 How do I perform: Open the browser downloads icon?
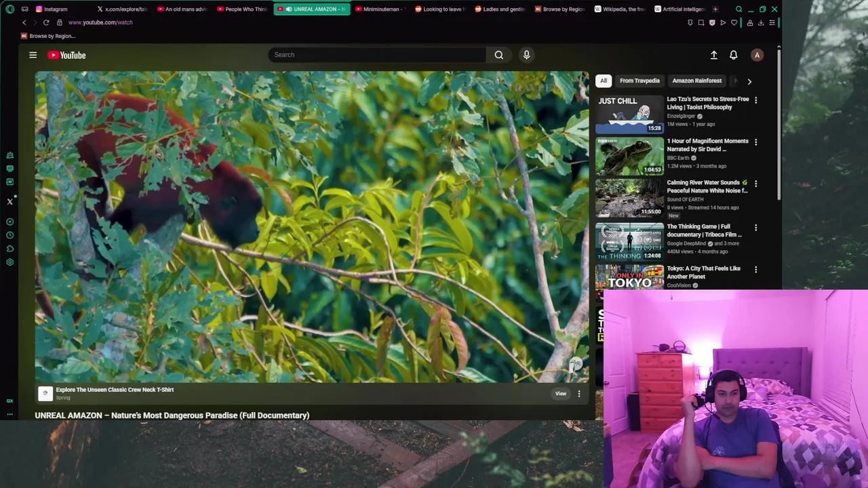point(761,22)
